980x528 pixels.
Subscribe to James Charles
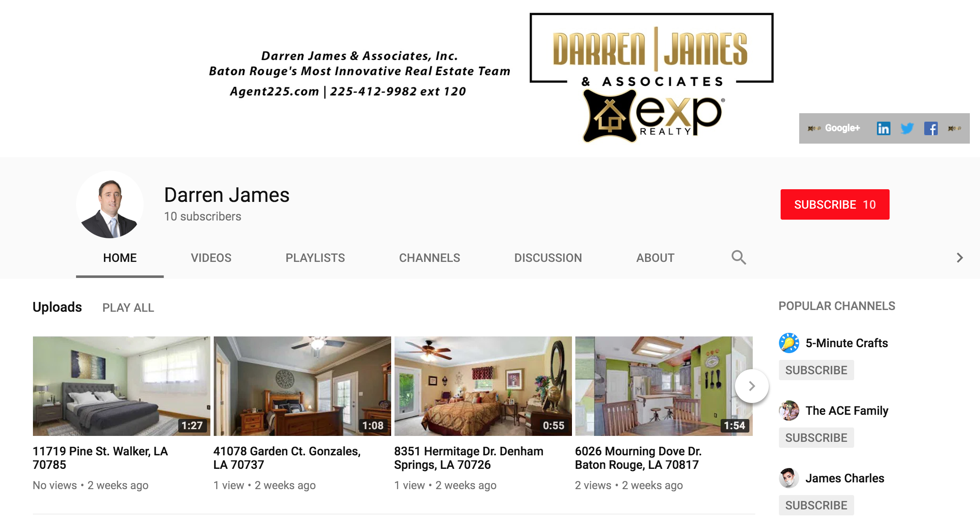point(816,505)
